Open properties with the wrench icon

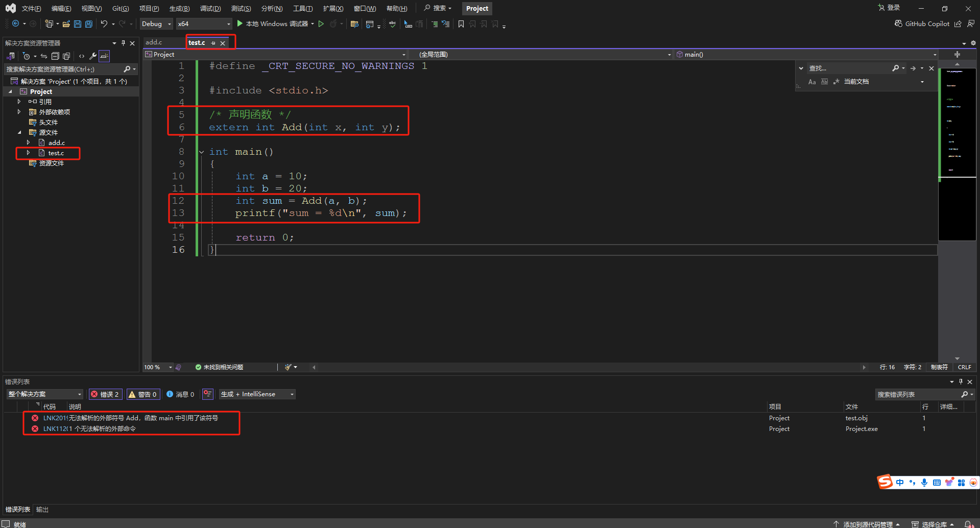93,56
